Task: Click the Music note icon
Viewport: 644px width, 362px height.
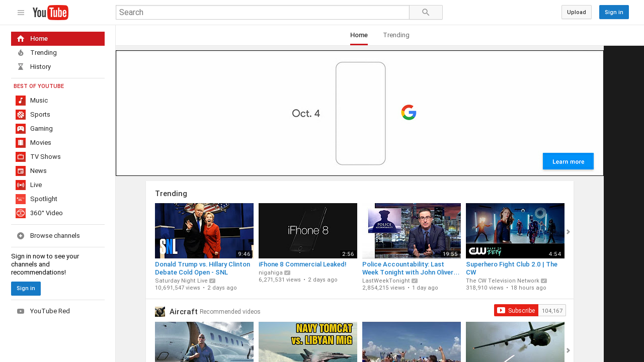Action: pos(21,101)
